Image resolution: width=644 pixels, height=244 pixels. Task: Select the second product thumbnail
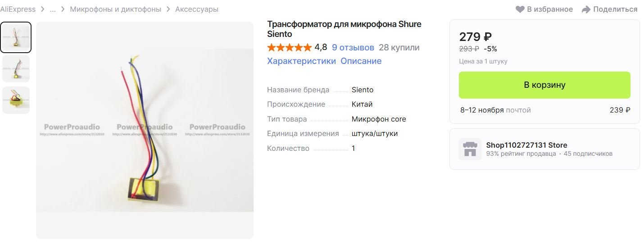click(16, 68)
